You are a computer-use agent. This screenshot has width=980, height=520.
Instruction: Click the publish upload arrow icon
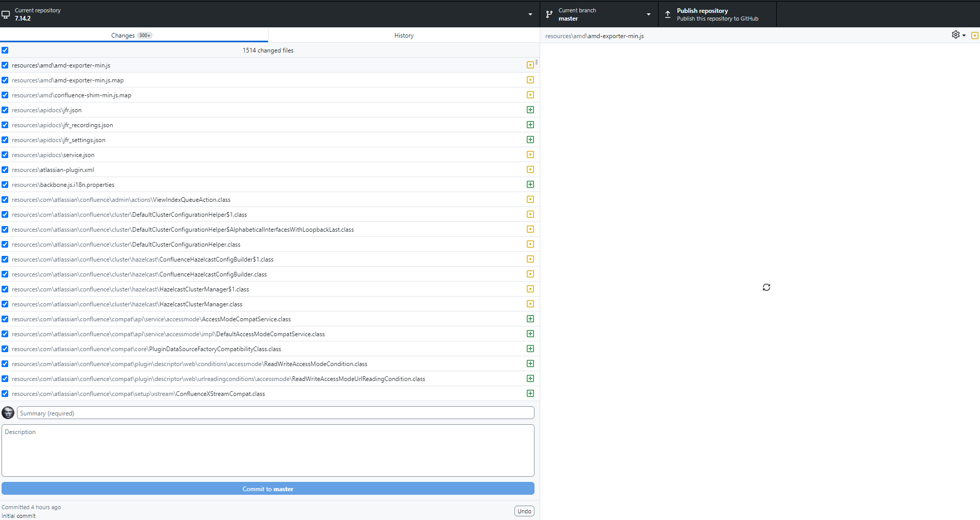tap(667, 14)
